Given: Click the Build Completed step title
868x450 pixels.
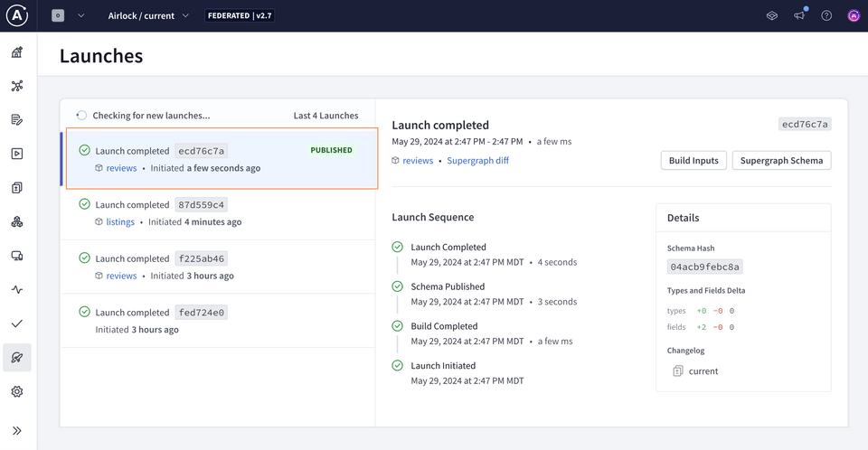Looking at the screenshot, I should (x=444, y=326).
